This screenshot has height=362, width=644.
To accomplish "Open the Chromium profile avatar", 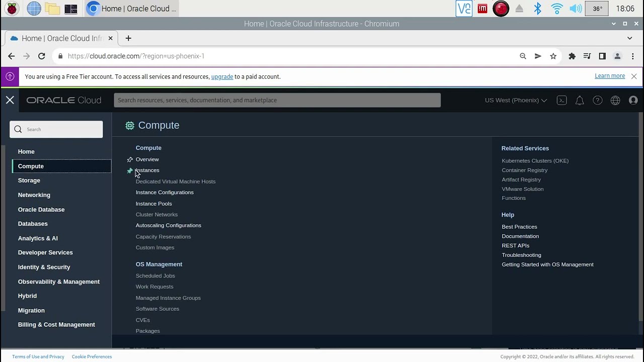I will click(x=617, y=56).
